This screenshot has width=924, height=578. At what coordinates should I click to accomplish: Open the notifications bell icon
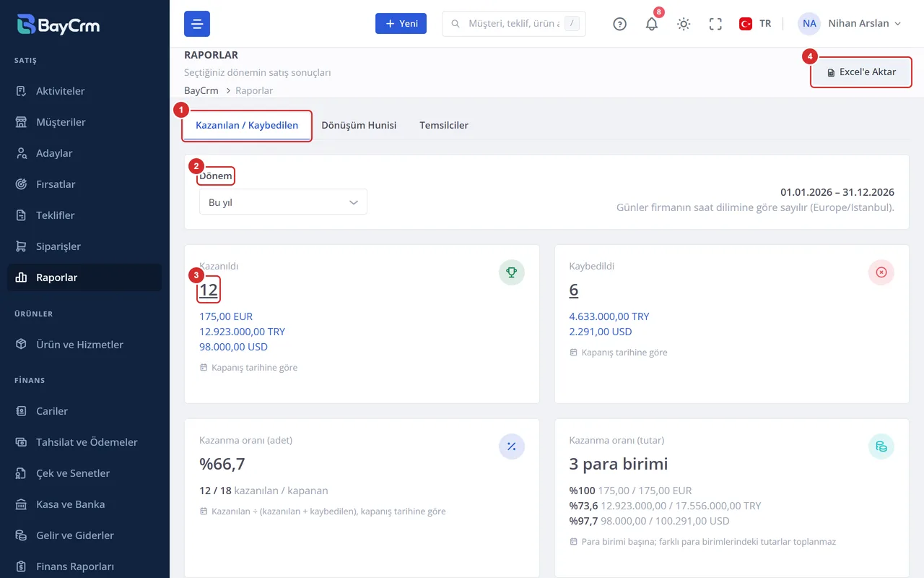(652, 24)
